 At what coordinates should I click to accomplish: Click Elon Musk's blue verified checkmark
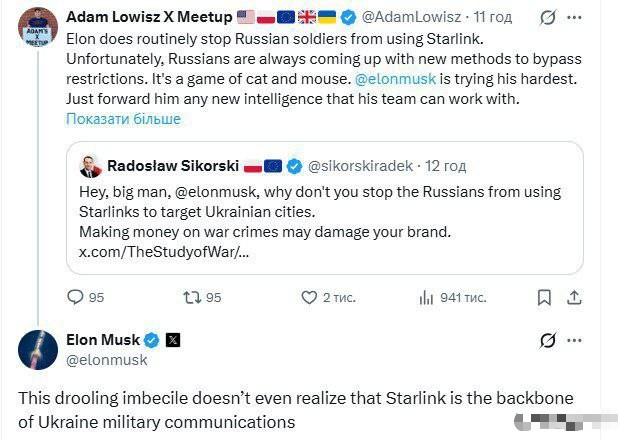[152, 340]
